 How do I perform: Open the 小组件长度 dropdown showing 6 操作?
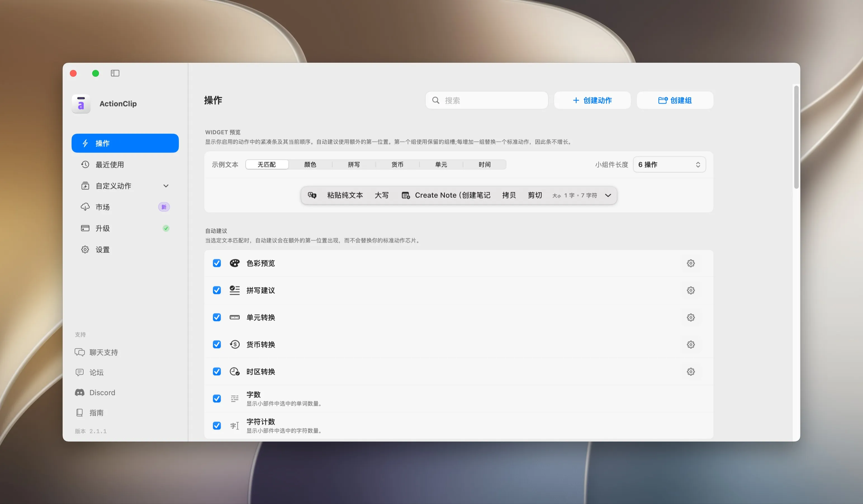pyautogui.click(x=669, y=165)
